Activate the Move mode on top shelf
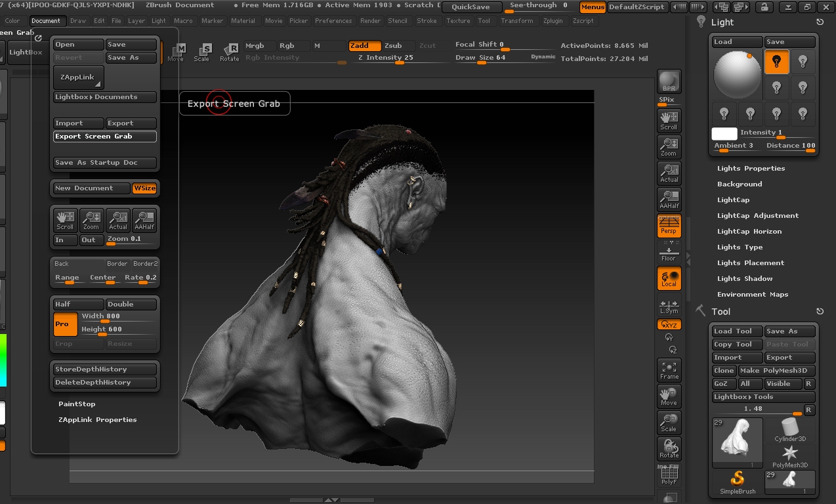Screen dimensions: 836x504 [176, 52]
